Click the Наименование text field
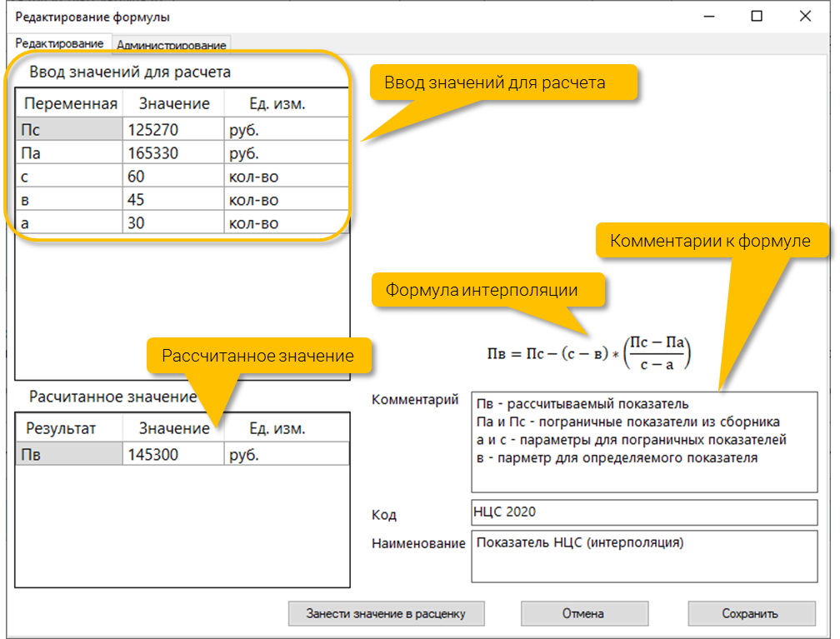The image size is (840, 639). click(644, 557)
